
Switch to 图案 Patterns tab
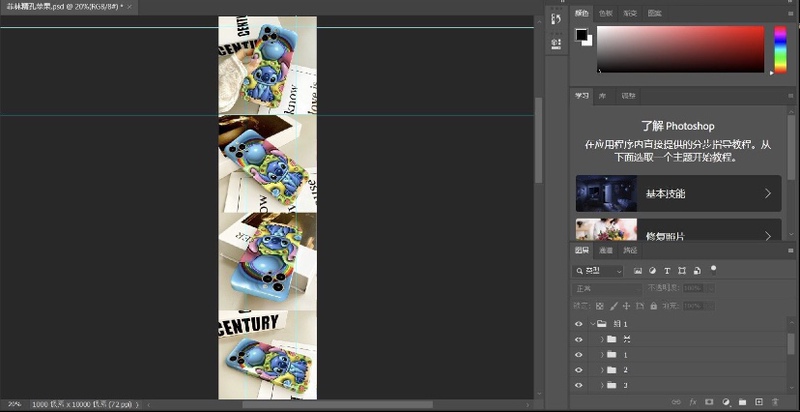pos(655,14)
